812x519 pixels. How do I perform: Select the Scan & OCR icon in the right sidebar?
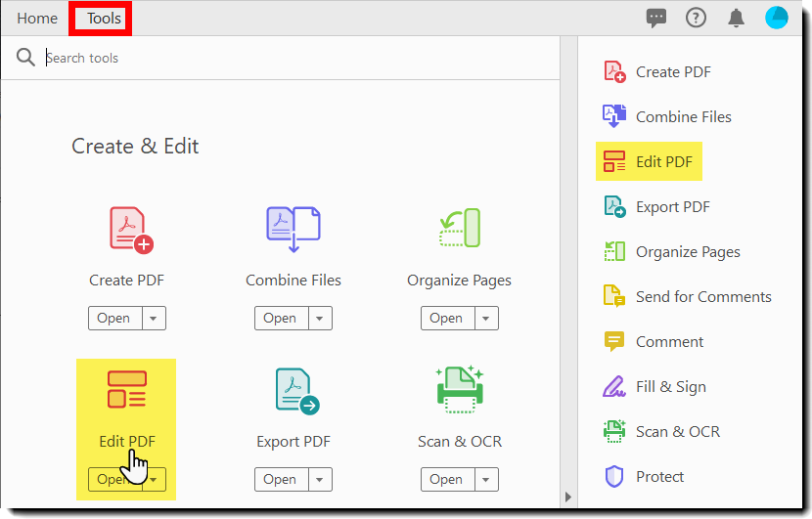(x=614, y=431)
